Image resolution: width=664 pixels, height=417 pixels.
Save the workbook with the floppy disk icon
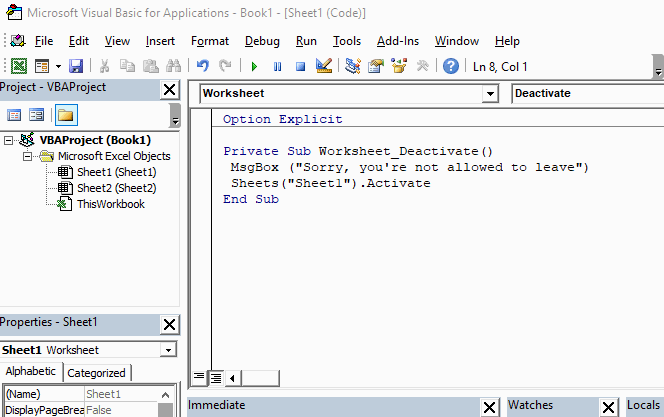point(76,66)
